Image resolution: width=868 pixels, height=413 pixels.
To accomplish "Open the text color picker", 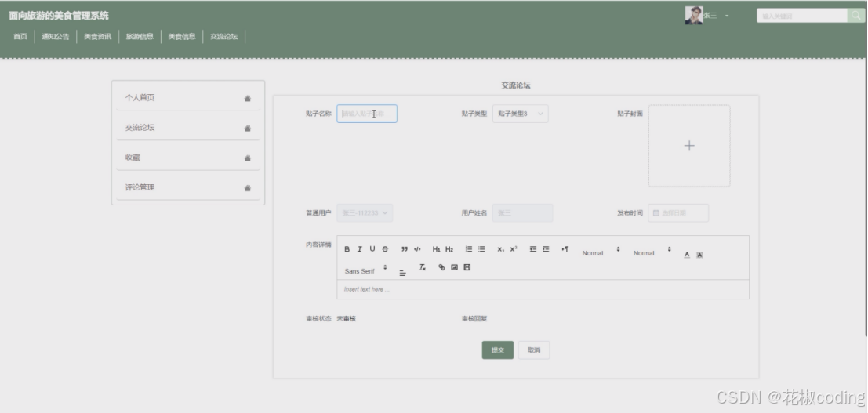I will point(687,255).
